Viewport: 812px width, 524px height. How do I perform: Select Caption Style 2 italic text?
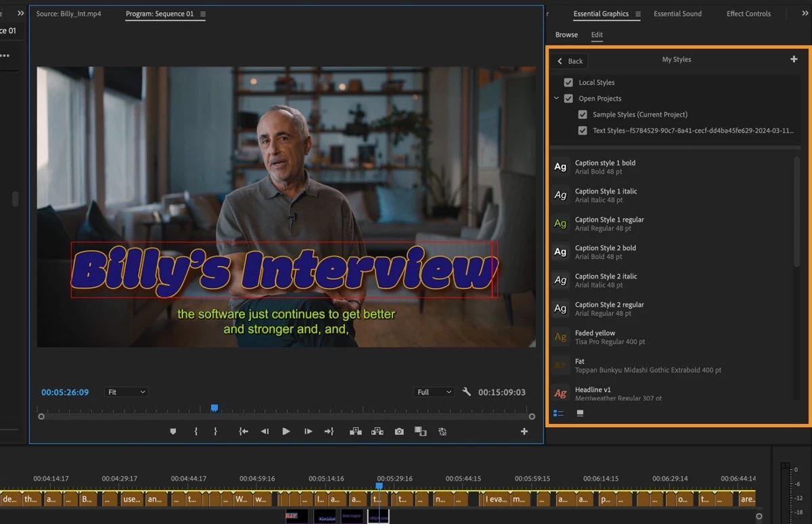606,276
